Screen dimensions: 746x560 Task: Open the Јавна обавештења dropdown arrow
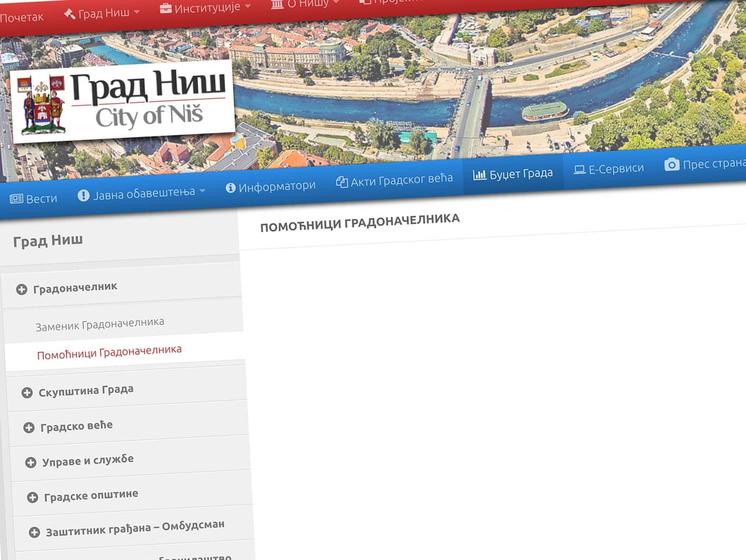point(202,191)
